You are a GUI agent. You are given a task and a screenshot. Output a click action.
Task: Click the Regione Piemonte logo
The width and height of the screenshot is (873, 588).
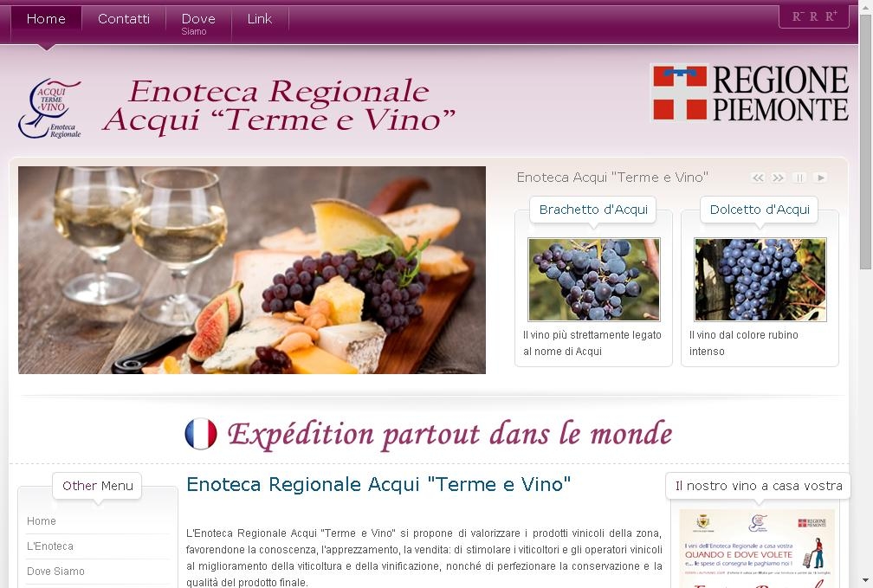click(750, 93)
